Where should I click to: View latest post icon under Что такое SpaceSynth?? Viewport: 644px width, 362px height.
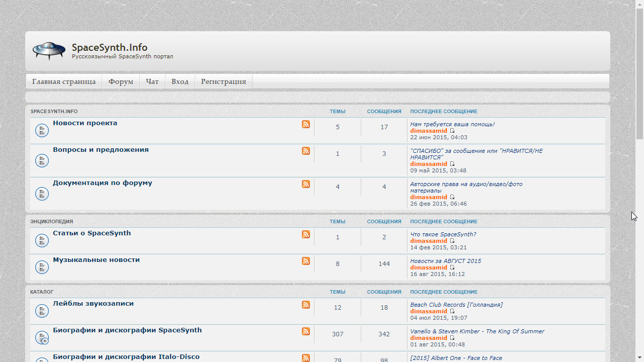click(452, 241)
